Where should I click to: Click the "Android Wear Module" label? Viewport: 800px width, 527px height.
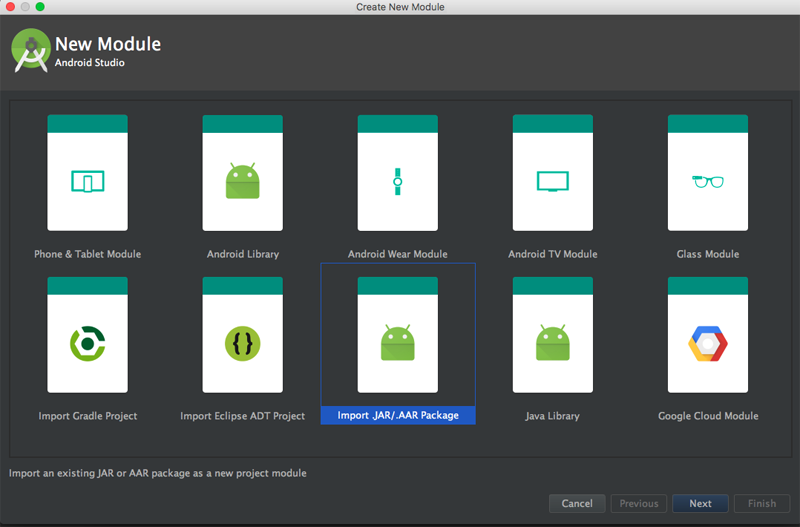point(397,254)
